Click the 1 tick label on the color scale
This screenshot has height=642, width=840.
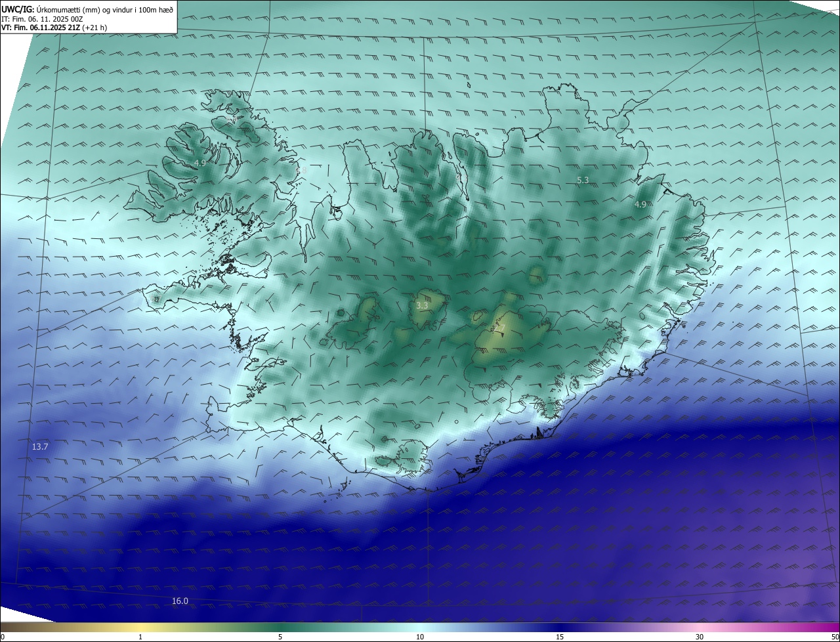coord(140,637)
